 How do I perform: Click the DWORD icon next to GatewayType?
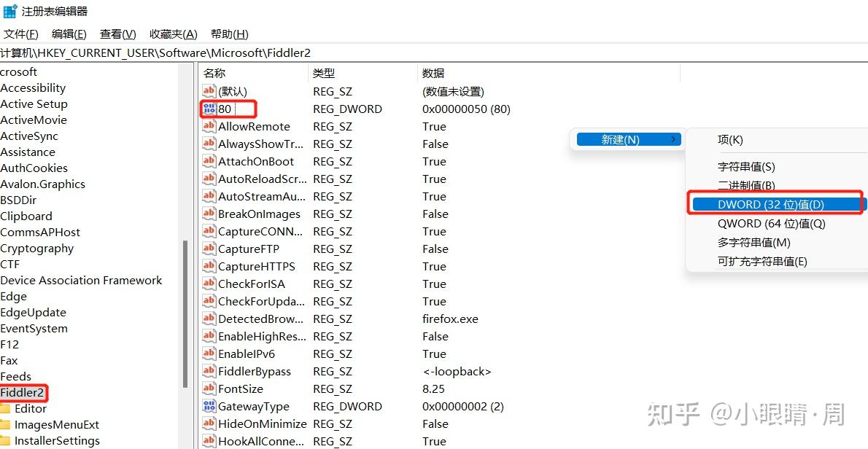pos(209,406)
